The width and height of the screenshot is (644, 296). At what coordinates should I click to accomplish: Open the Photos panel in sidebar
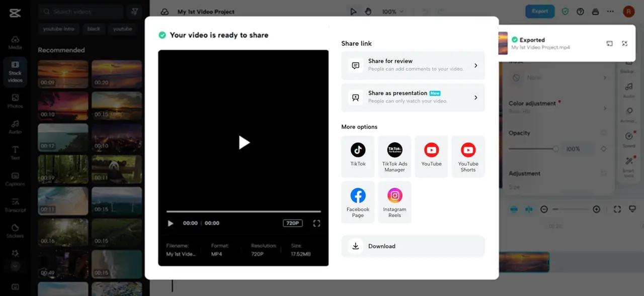[15, 101]
